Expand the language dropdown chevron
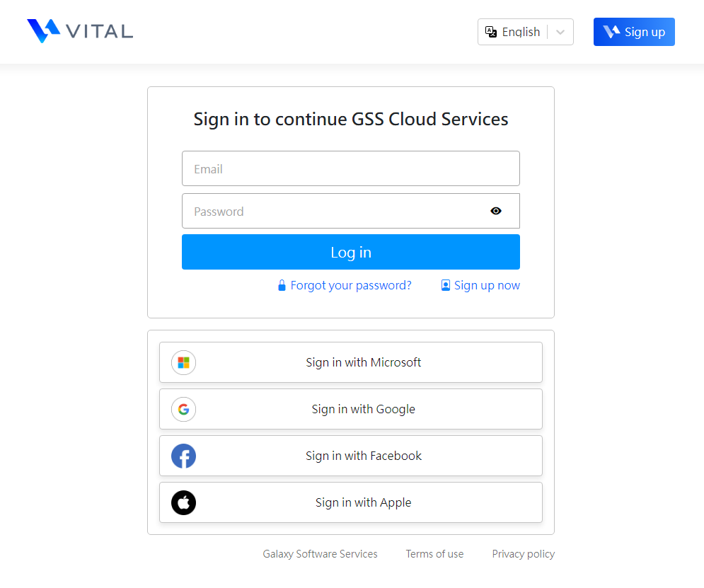Viewport: 704px width, 588px height. pyautogui.click(x=560, y=32)
